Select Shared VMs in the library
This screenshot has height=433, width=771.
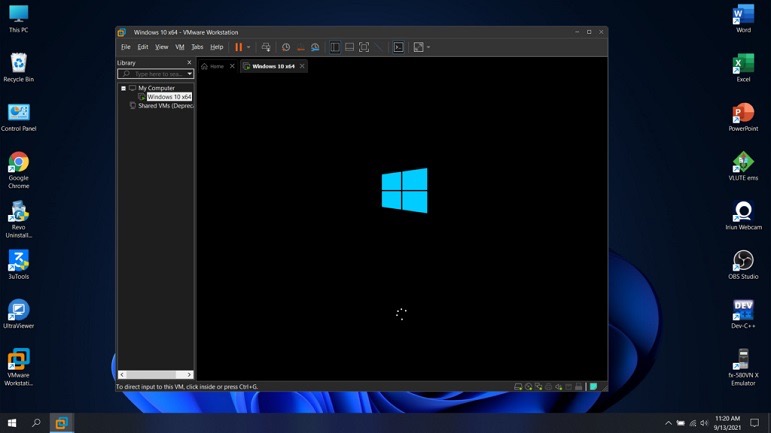[165, 105]
